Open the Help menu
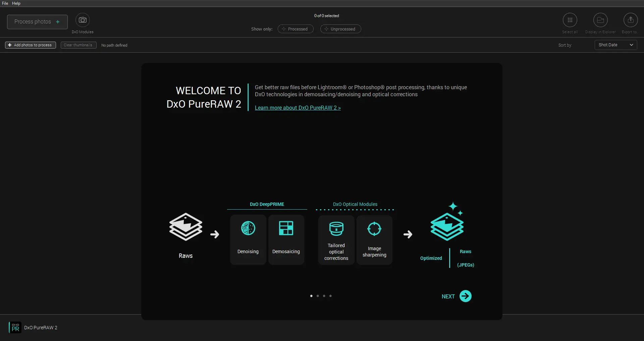This screenshot has width=644, height=341. [16, 3]
